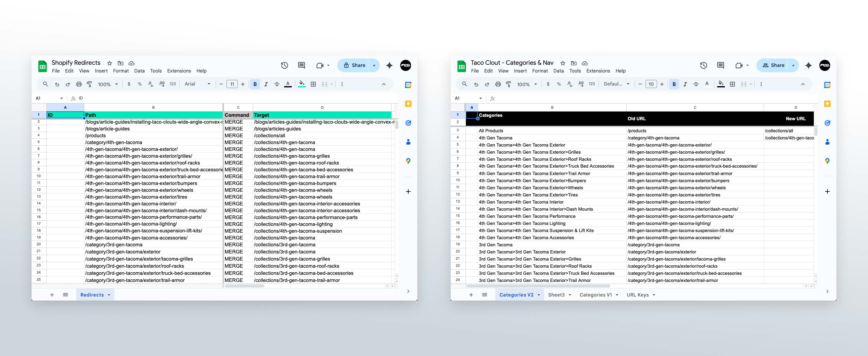Switch to URL Keys tab
The width and height of the screenshot is (868, 356).
click(x=638, y=295)
